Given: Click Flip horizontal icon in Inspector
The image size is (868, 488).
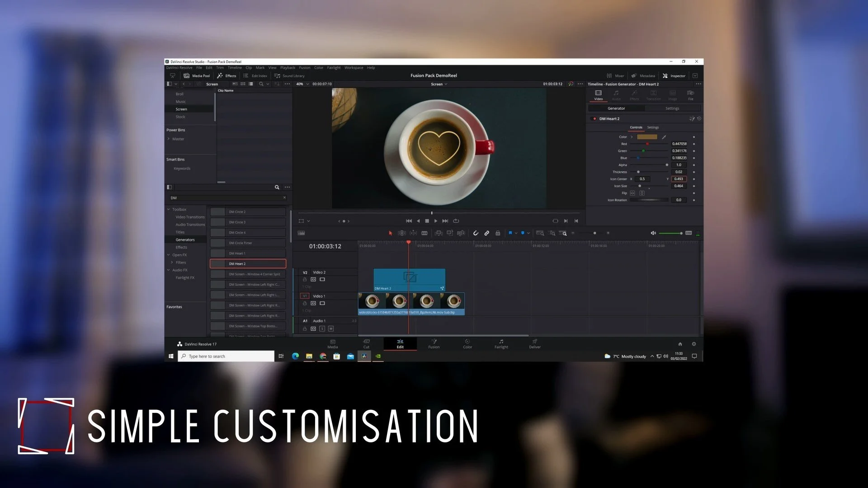Looking at the screenshot, I should pos(632,193).
